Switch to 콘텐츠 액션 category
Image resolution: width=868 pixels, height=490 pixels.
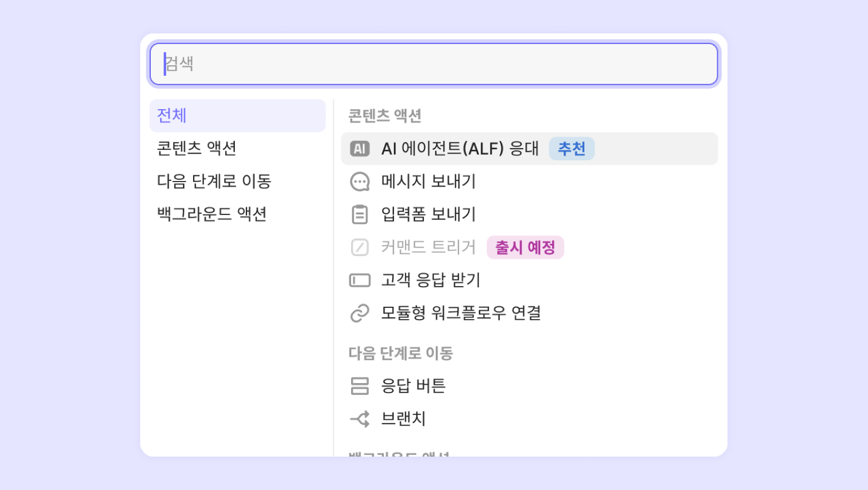tap(197, 148)
